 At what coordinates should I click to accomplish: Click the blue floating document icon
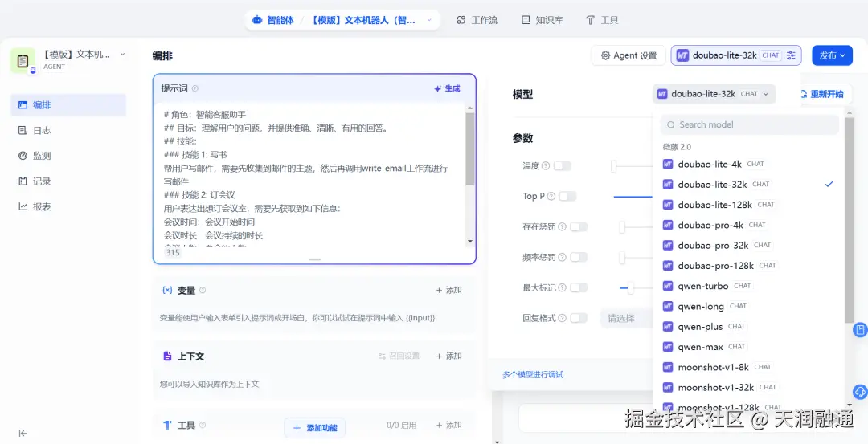pos(860,330)
